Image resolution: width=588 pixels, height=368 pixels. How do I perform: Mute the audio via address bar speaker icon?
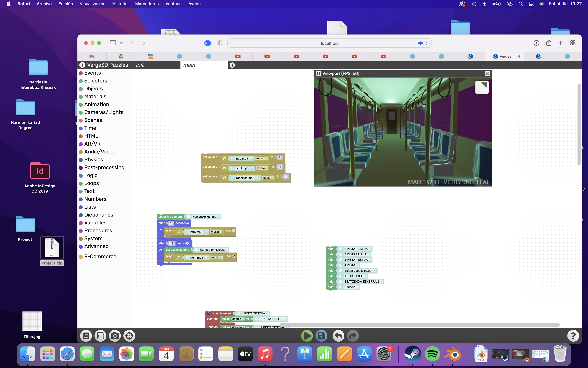coord(420,43)
